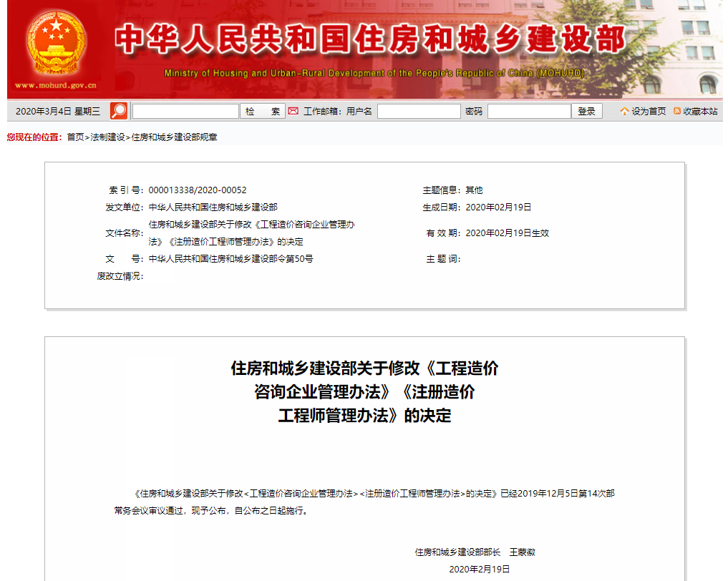The height and width of the screenshot is (581, 728).
Task: Open 住房和城乡建设部规章 breadcrumb link
Action: click(x=174, y=137)
